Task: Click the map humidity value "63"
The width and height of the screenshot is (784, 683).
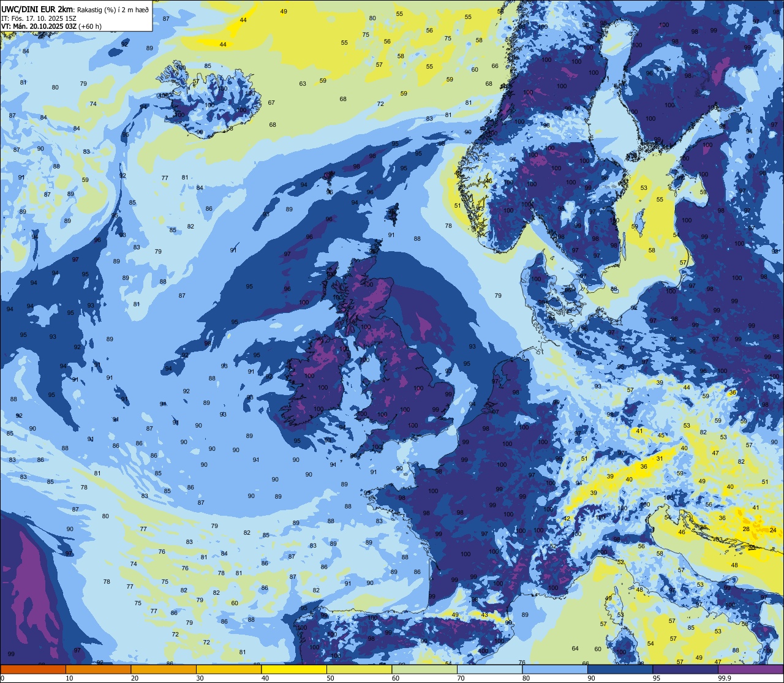Action: point(303,84)
